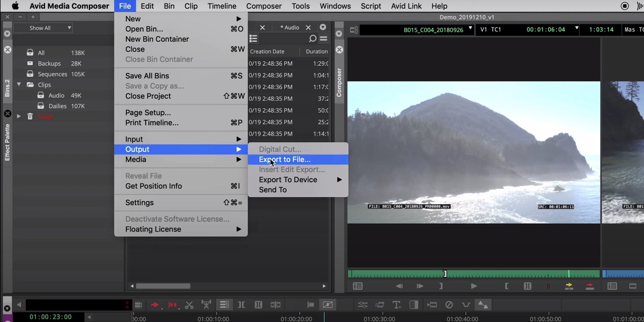
Task: Click the Remove Effect circle-slash icon
Action: pyautogui.click(x=449, y=305)
